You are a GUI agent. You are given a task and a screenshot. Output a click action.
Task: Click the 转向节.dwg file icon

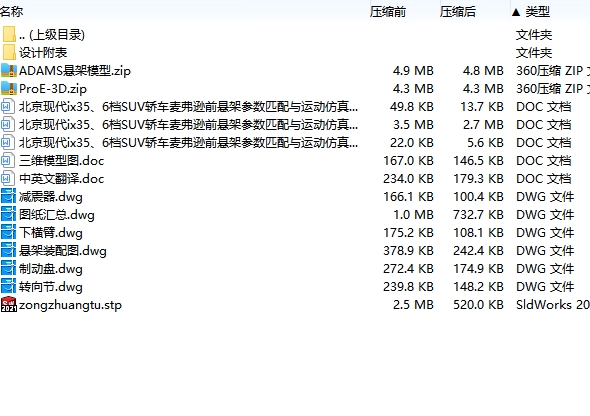coord(9,287)
